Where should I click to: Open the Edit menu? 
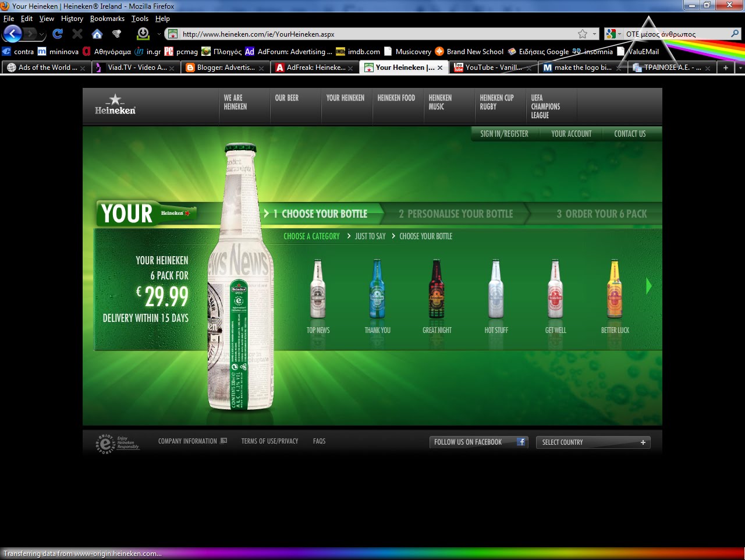[27, 19]
